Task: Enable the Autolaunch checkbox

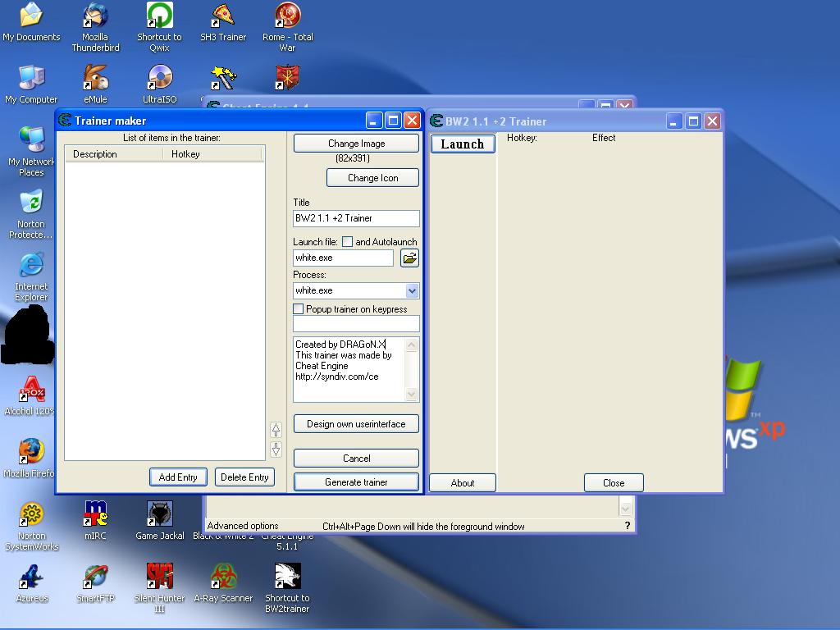Action: coord(347,242)
